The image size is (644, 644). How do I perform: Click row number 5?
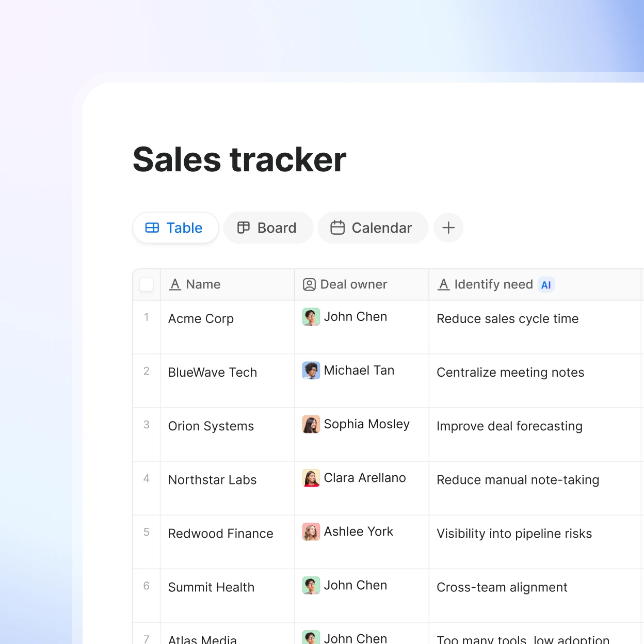147,532
